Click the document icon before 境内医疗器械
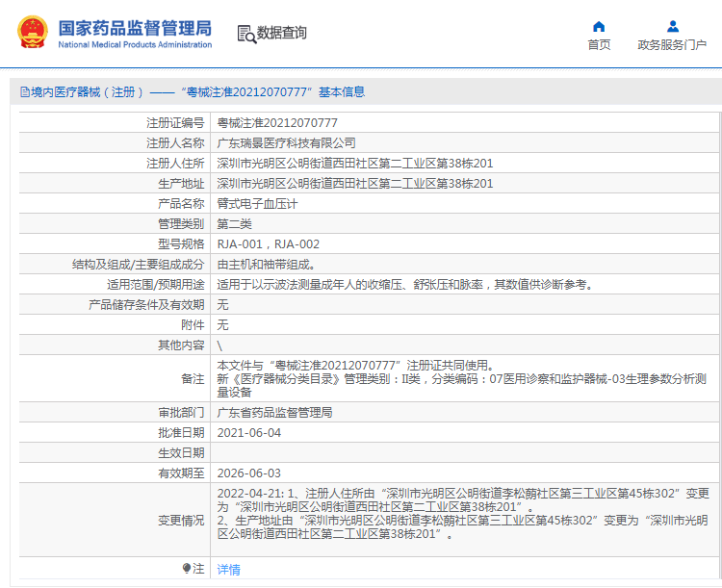 pyautogui.click(x=25, y=92)
